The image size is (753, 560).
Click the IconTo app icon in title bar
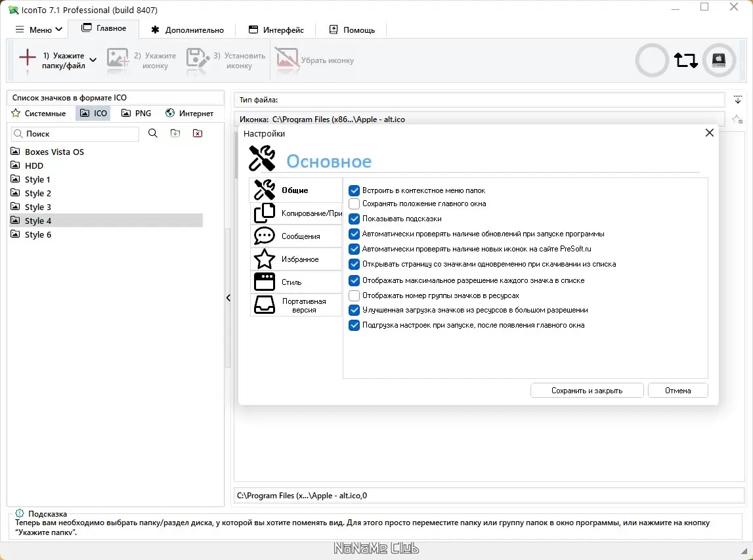pos(13,10)
